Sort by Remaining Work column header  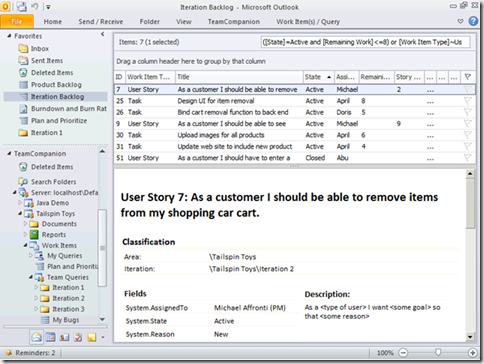[376, 77]
